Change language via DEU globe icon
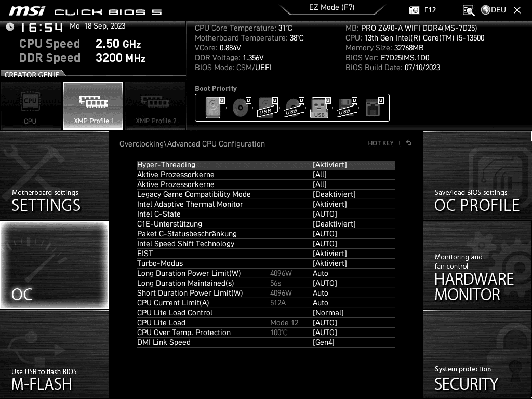The image size is (532, 399). click(x=494, y=10)
